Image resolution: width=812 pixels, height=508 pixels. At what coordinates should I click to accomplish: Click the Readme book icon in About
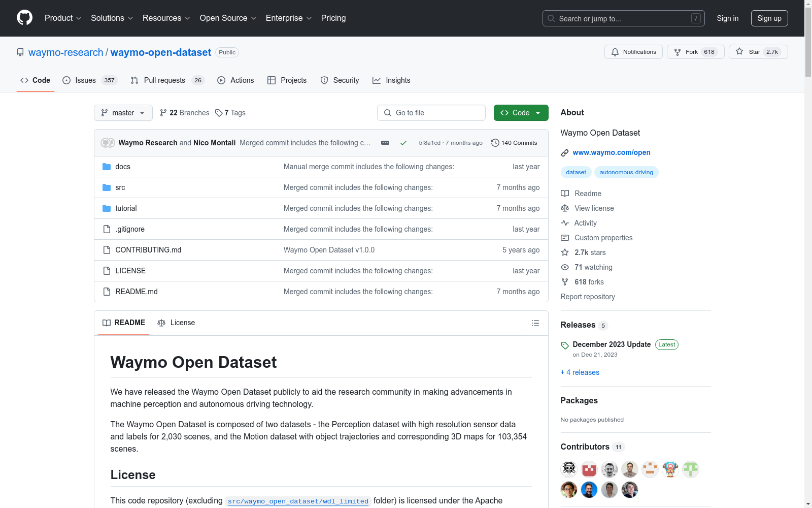pyautogui.click(x=565, y=194)
